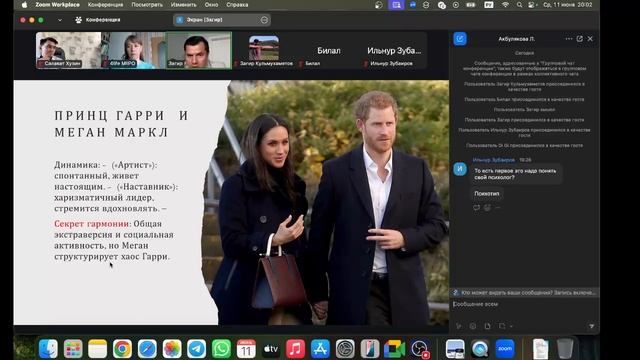640x360 pixels.
Task: Click the circle options button on 'Экран (Загир)' tab
Action: [264, 20]
